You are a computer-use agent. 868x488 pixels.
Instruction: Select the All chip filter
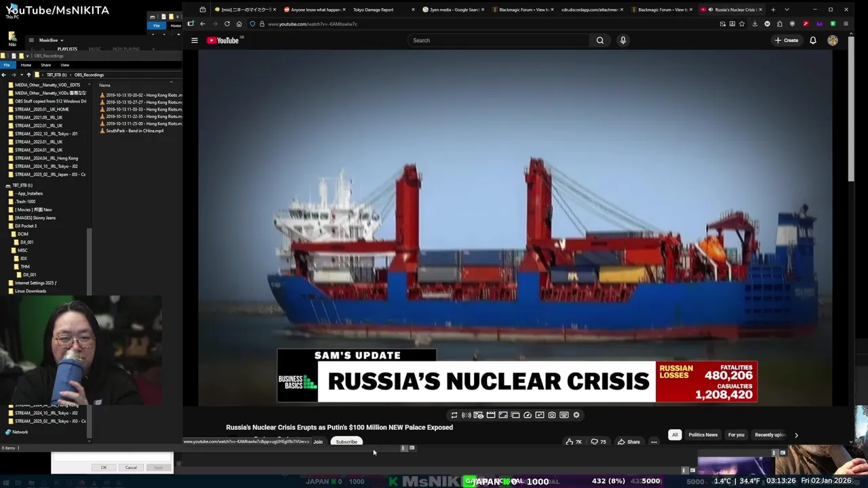(675, 435)
